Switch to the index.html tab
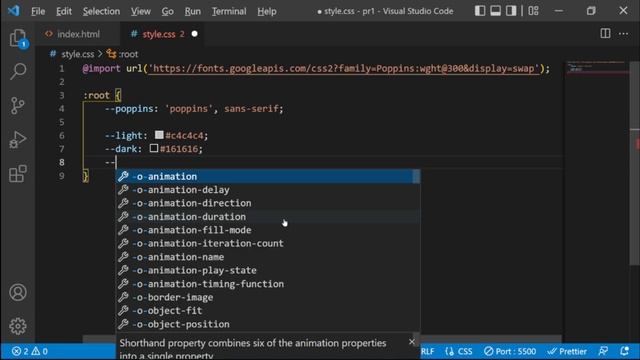 click(78, 34)
